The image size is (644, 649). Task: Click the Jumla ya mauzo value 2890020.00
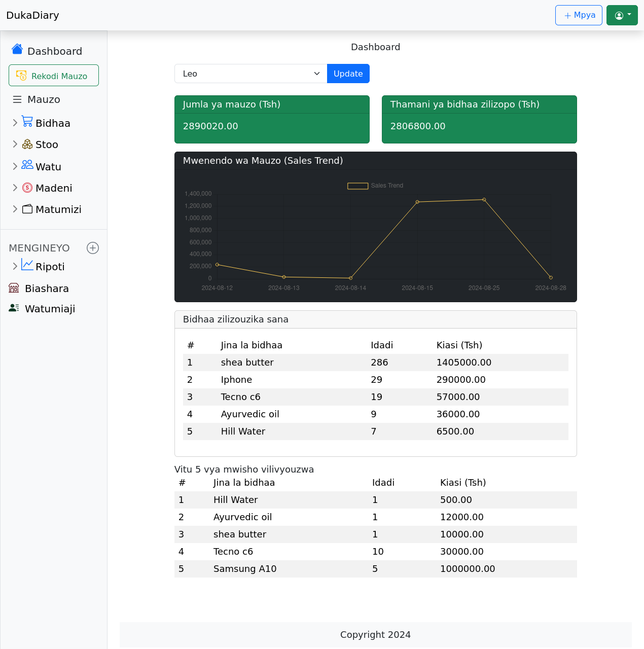point(210,126)
